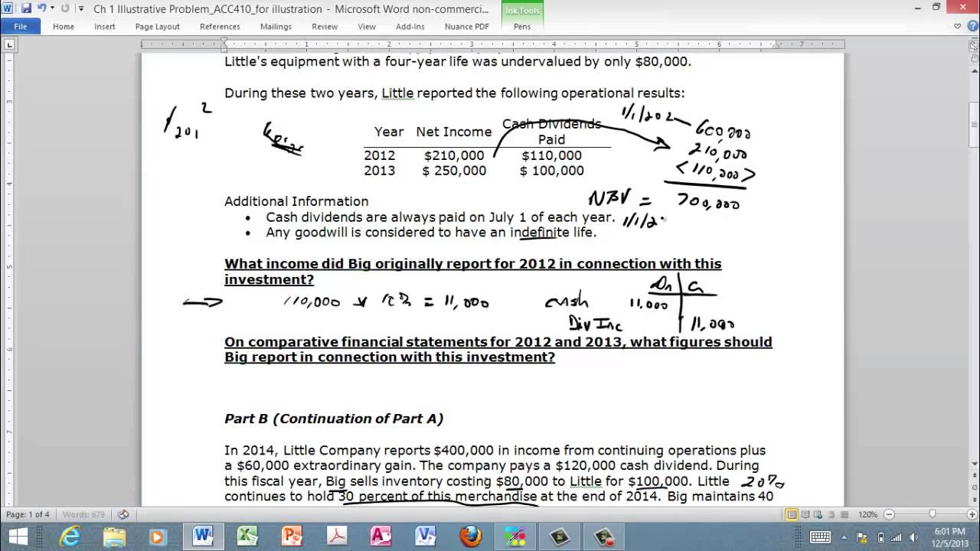Click the volume speaker tray icon

coord(913,536)
